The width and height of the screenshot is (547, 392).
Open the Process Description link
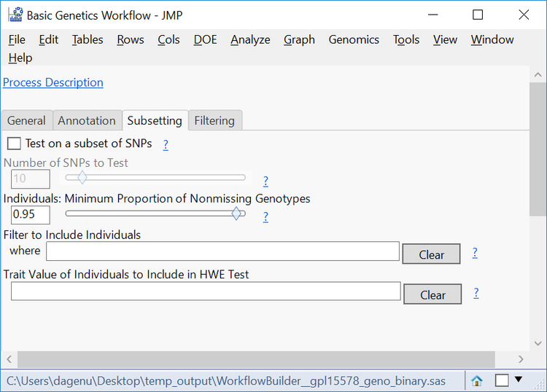pyautogui.click(x=53, y=82)
